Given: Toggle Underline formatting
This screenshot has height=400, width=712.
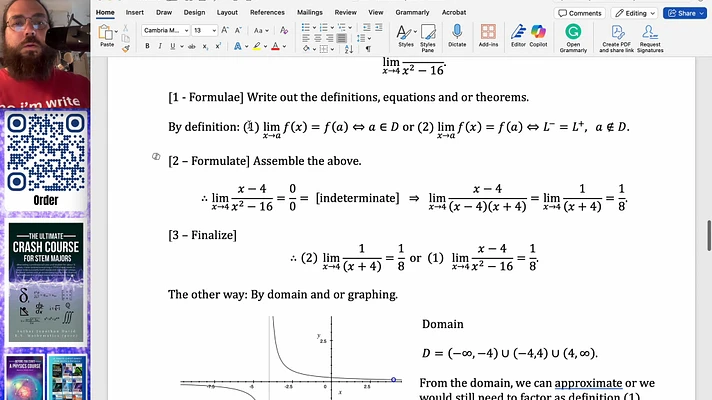Looking at the screenshot, I should tap(173, 46).
